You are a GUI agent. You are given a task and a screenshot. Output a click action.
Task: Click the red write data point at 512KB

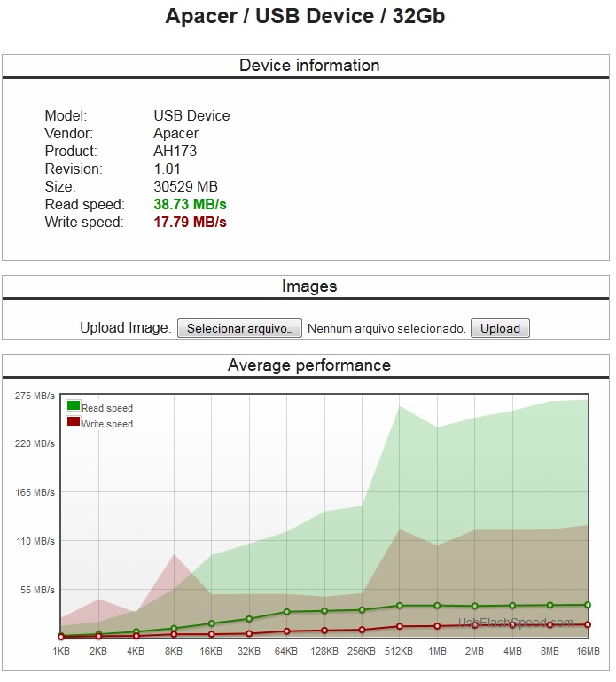400,626
